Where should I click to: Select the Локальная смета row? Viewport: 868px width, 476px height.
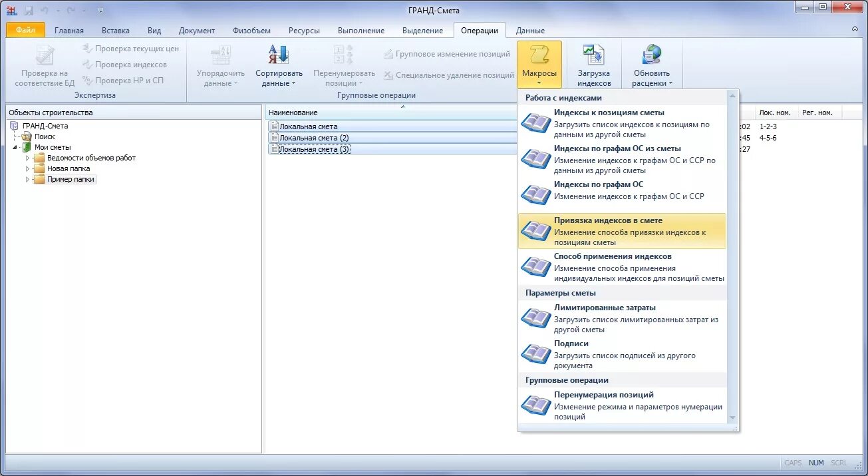(x=392, y=126)
